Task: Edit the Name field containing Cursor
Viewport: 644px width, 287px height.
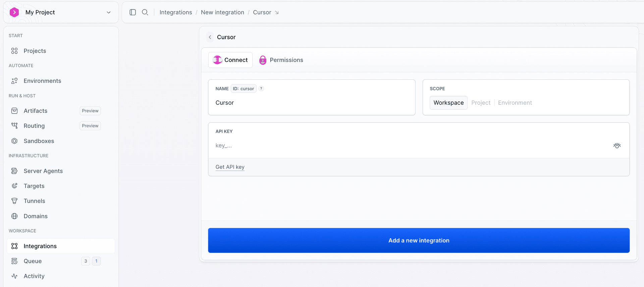Action: (x=312, y=103)
